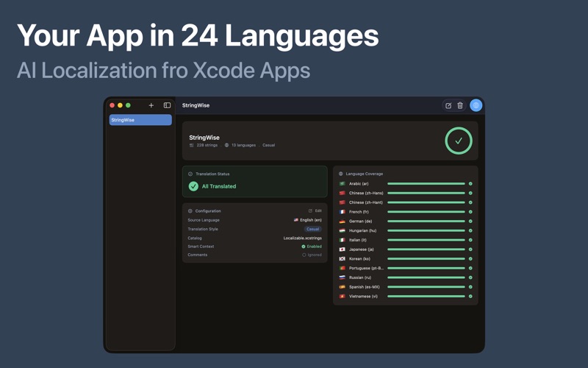The height and width of the screenshot is (368, 588).
Task: Click the Chinese (zh-Hans) flag icon
Action: tap(342, 193)
